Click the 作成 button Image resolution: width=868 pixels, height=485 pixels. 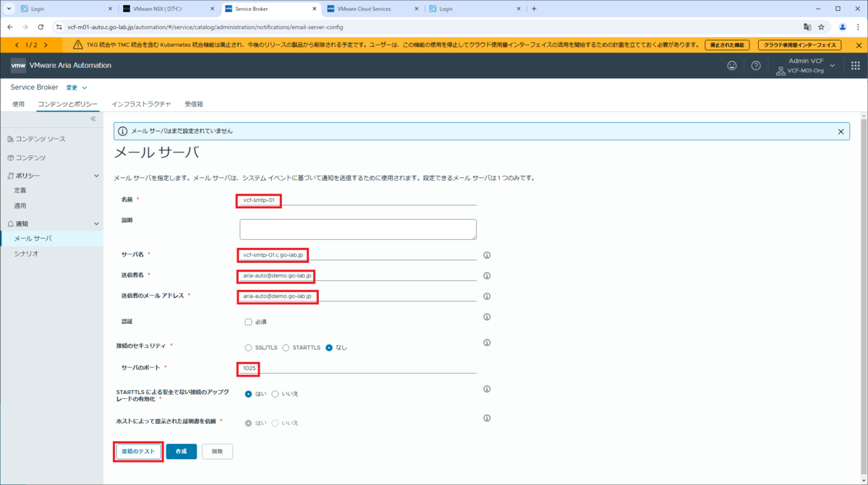(182, 451)
